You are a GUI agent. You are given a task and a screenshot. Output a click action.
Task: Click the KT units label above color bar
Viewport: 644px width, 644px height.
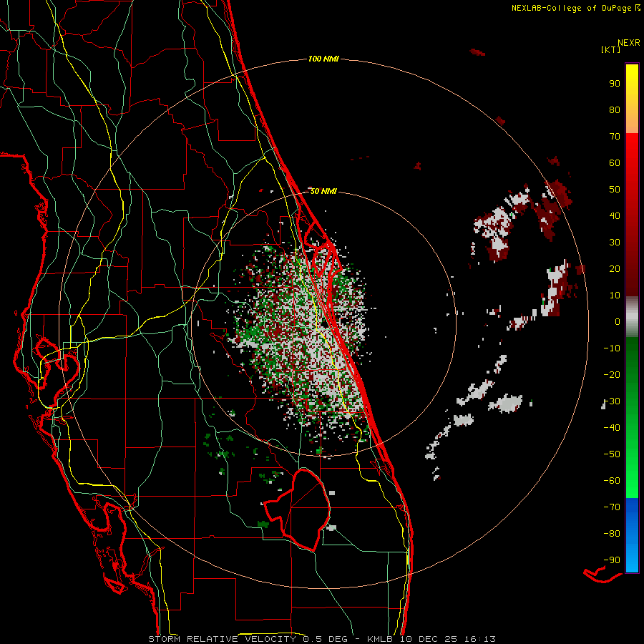click(x=611, y=49)
